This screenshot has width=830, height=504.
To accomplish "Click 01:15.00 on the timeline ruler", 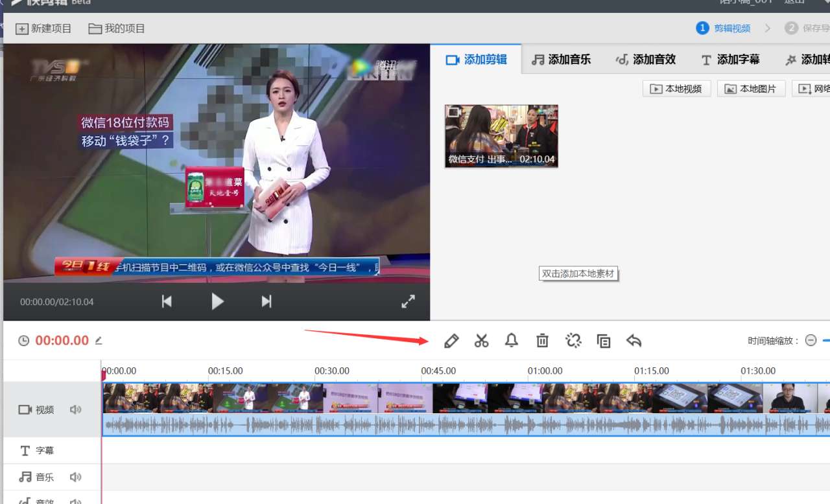I will (x=652, y=371).
